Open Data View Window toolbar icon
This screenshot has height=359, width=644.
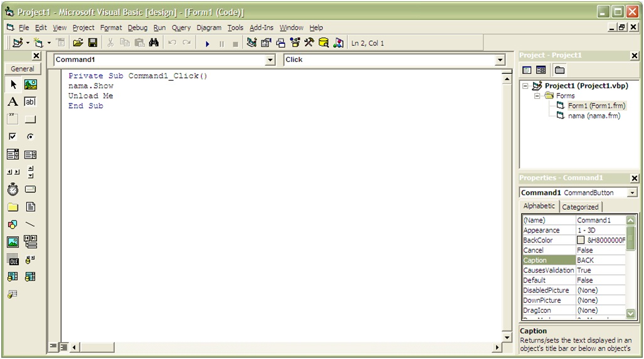(324, 43)
